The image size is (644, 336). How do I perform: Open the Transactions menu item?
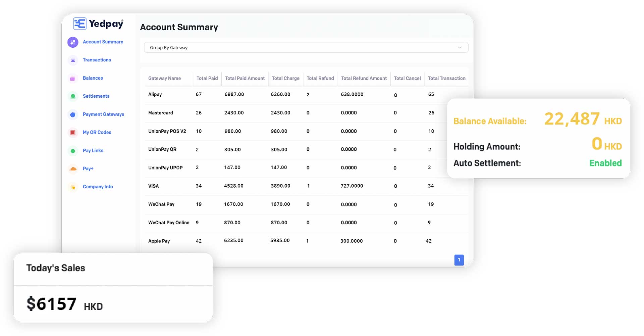(x=97, y=60)
